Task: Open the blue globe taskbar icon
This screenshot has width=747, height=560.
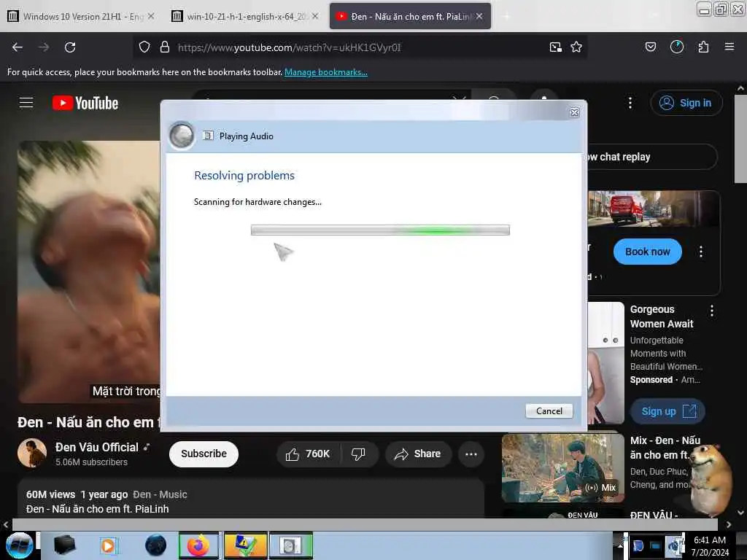Action: [155, 545]
